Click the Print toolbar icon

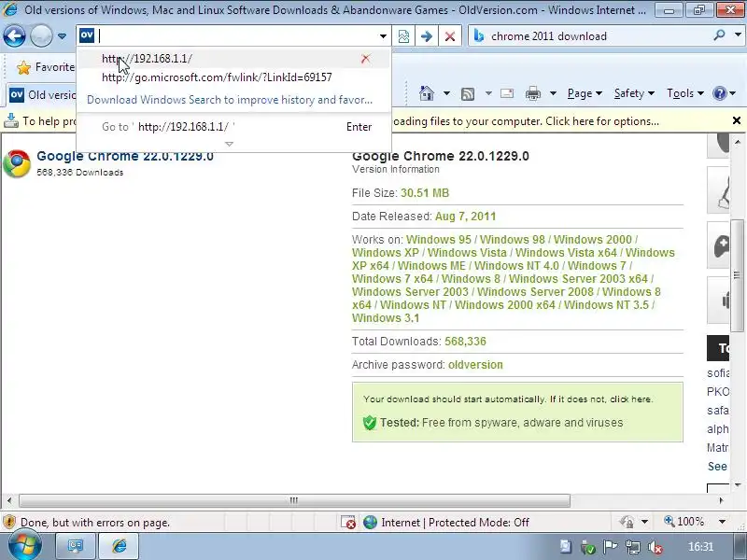coord(532,94)
